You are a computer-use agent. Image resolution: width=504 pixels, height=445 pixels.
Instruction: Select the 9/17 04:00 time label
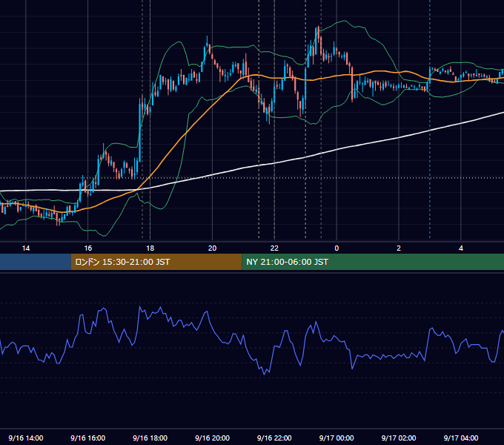coord(461,438)
